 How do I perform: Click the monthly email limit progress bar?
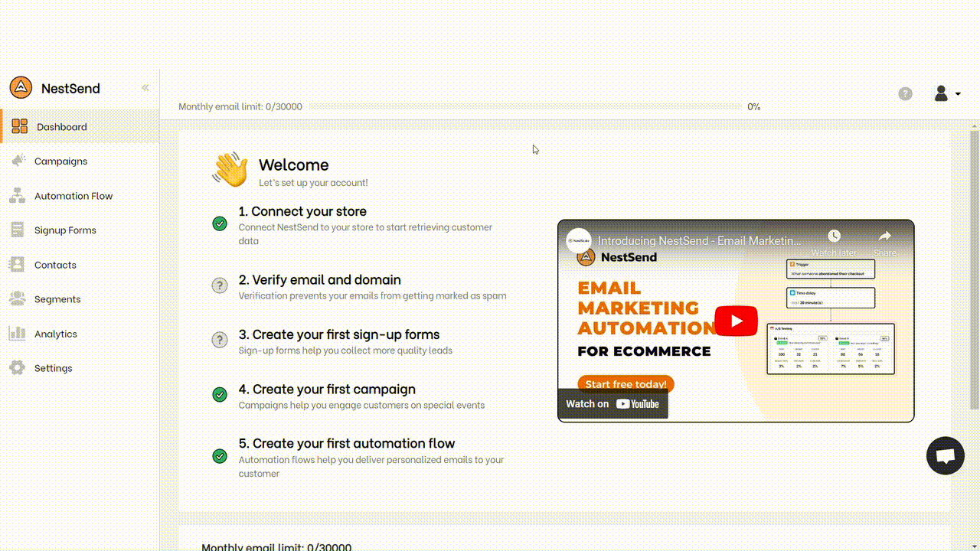525,106
